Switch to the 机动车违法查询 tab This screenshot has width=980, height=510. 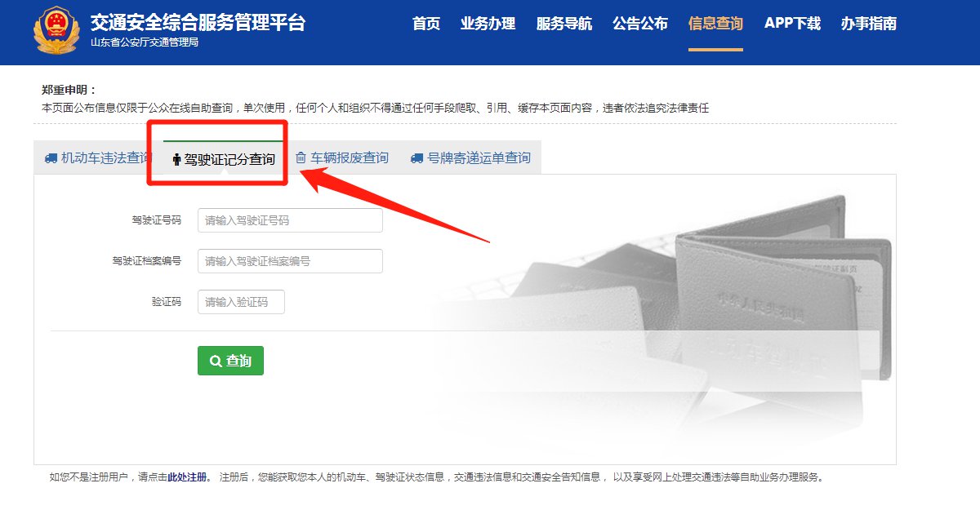click(x=98, y=158)
